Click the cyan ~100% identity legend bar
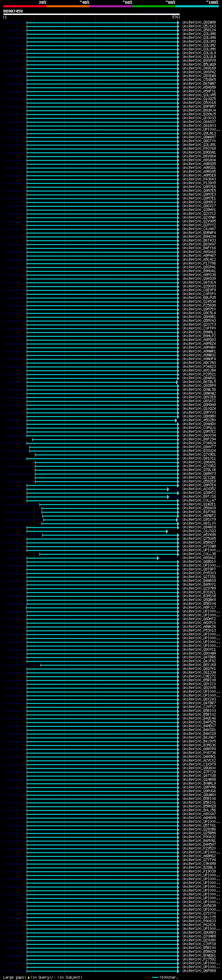 click(197, 6)
